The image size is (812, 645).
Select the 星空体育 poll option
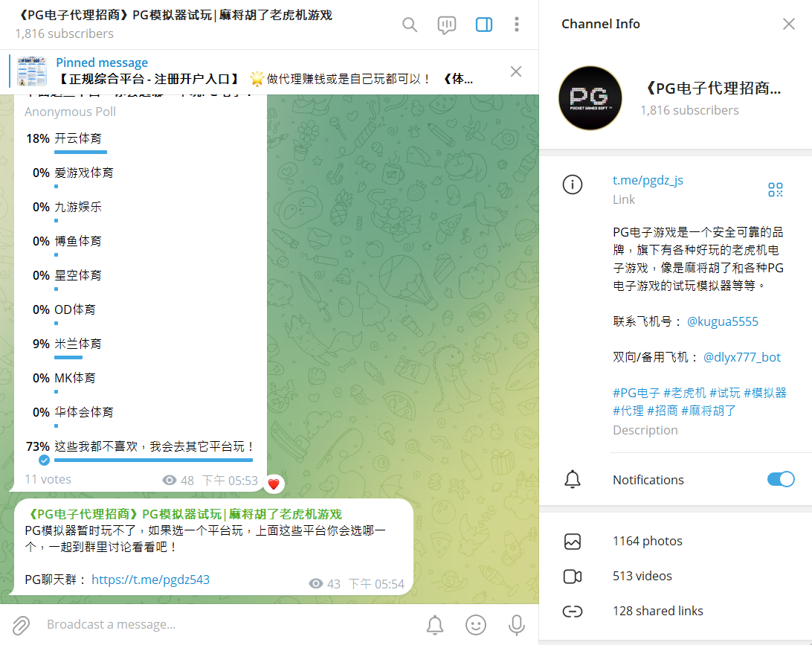[141, 279]
